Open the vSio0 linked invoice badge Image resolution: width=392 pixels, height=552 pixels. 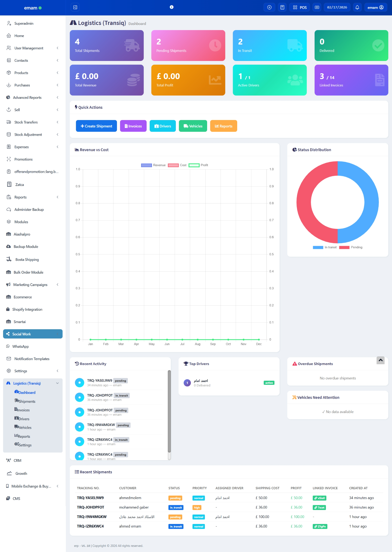319,498
